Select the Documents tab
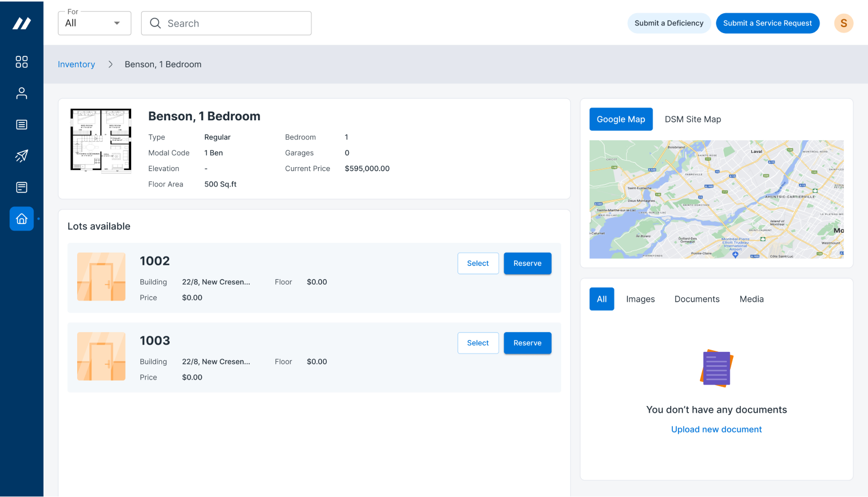This screenshot has height=497, width=868. [697, 299]
